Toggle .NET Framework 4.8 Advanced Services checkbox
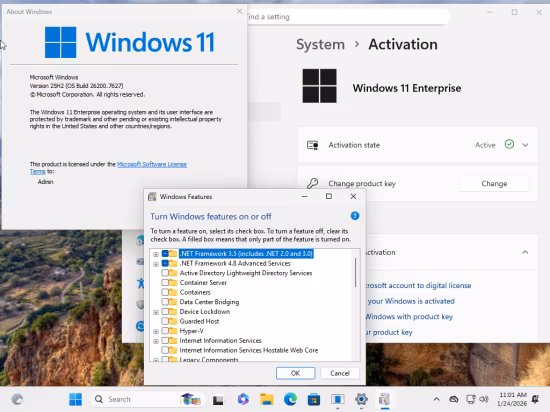The height and width of the screenshot is (412, 550). coord(165,263)
